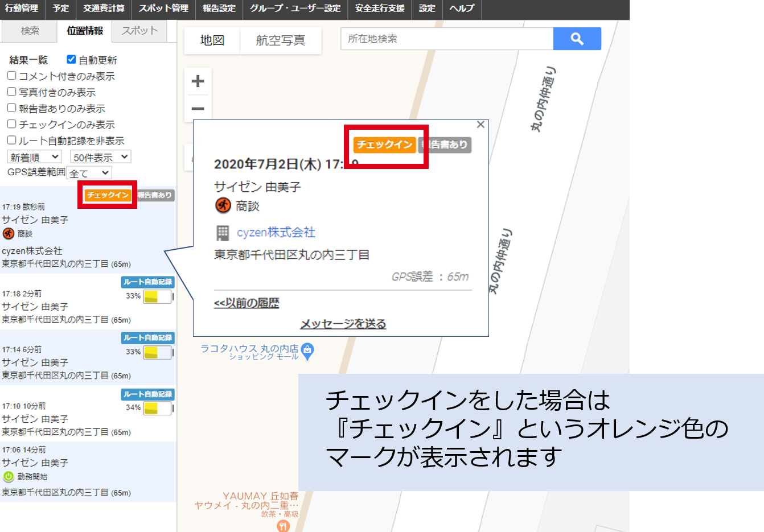Select the 17:06 勤務開始 list entry

(x=88, y=472)
